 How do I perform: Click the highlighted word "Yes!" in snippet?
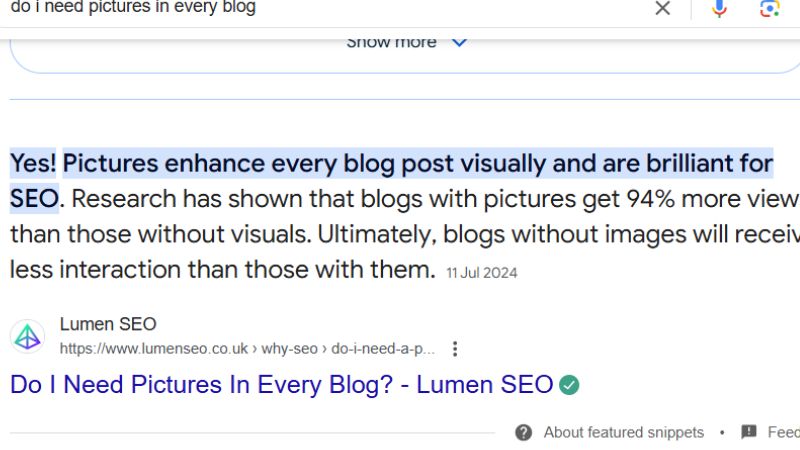pyautogui.click(x=33, y=164)
